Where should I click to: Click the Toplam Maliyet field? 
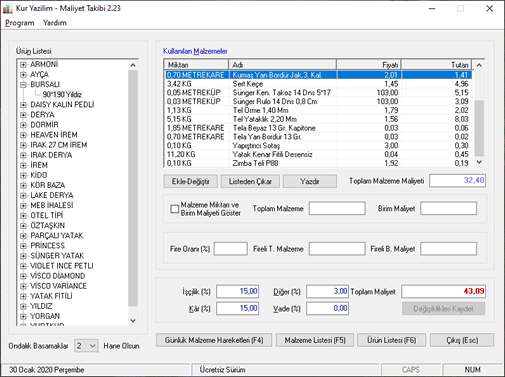coord(443,291)
